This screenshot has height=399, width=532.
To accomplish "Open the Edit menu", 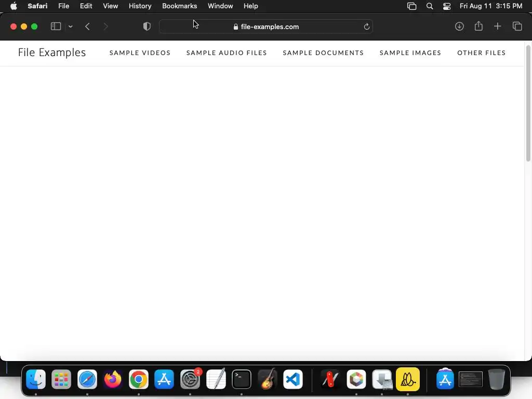I will (86, 6).
